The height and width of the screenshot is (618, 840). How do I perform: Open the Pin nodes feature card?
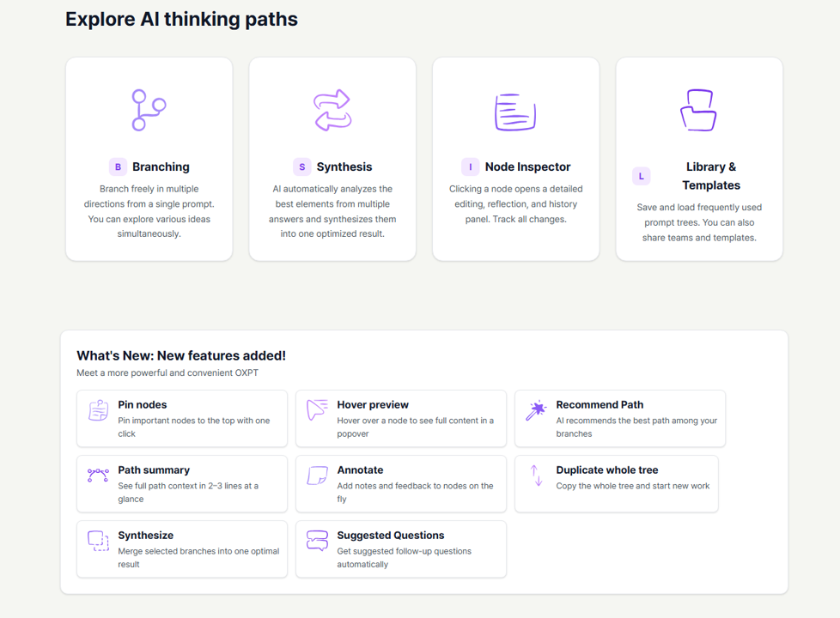[181, 418]
